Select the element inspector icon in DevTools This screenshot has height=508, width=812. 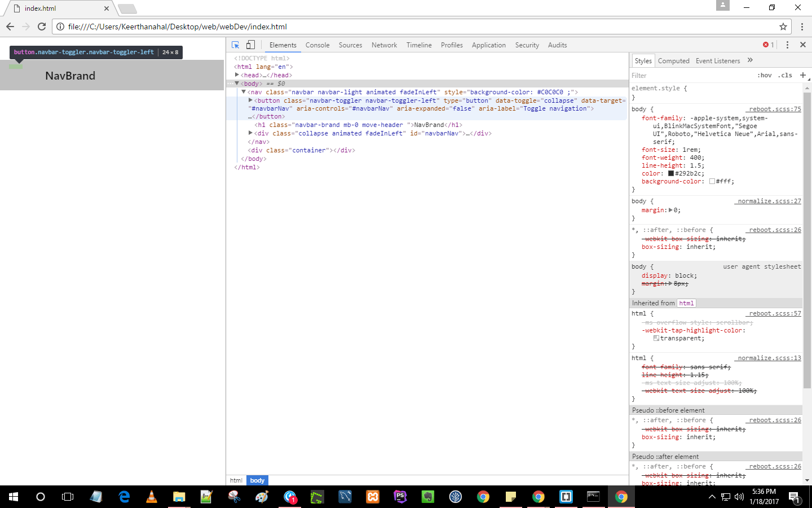235,45
